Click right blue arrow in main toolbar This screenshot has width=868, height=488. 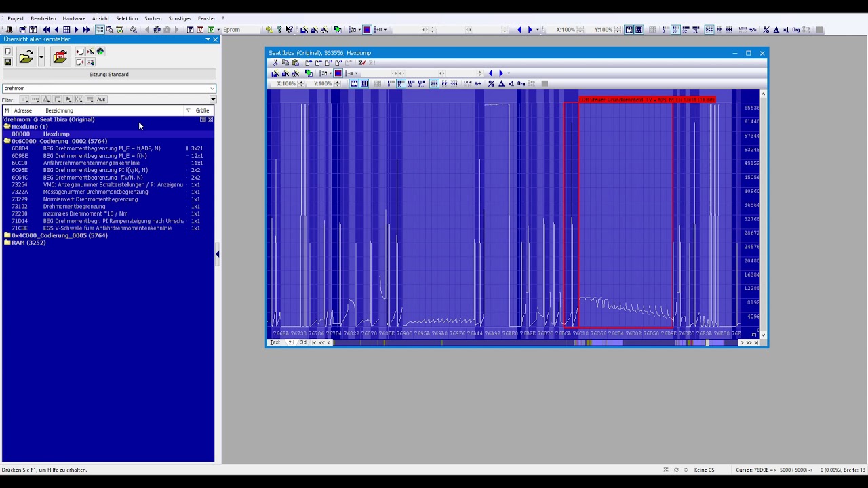coord(530,30)
